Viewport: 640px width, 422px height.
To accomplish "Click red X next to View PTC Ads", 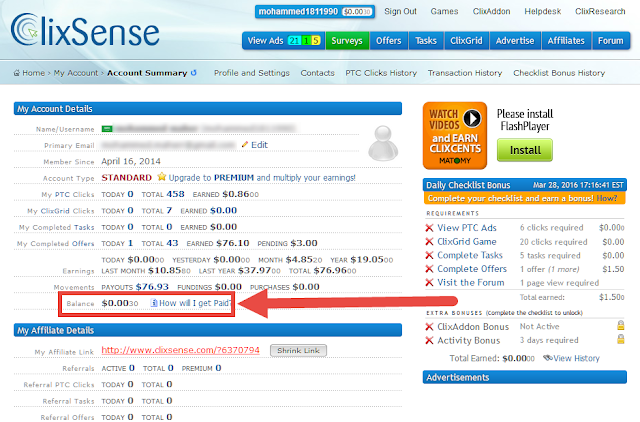I will click(x=429, y=228).
